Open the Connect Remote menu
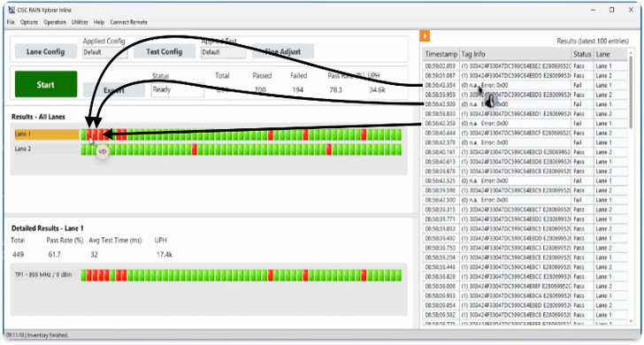644x345 pixels. pyautogui.click(x=128, y=22)
